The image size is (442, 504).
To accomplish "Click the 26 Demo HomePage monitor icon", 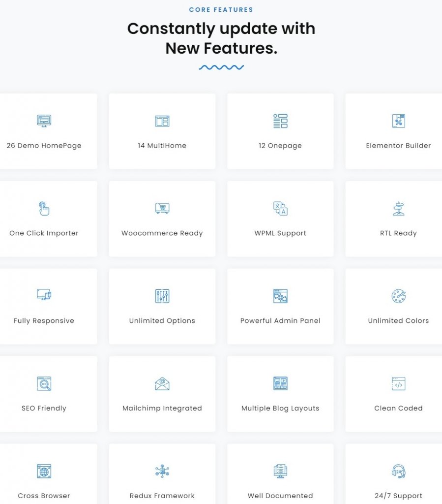I will pyautogui.click(x=44, y=121).
